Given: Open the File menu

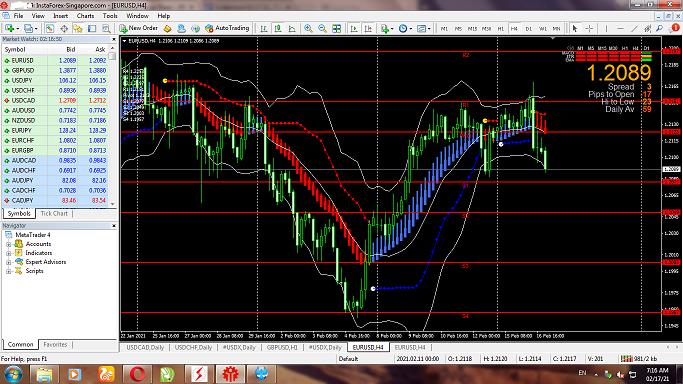Looking at the screenshot, I should 18,16.
